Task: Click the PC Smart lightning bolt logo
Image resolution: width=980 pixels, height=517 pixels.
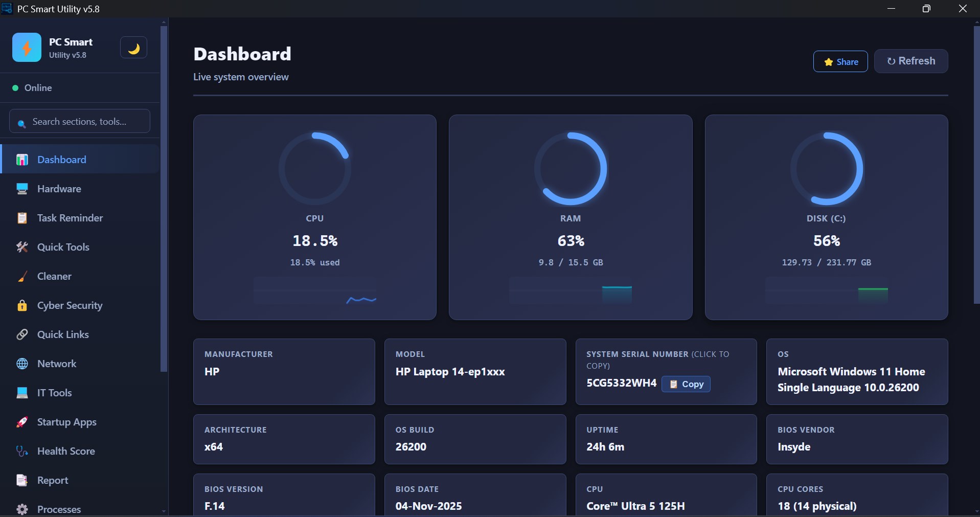Action: pyautogui.click(x=27, y=48)
